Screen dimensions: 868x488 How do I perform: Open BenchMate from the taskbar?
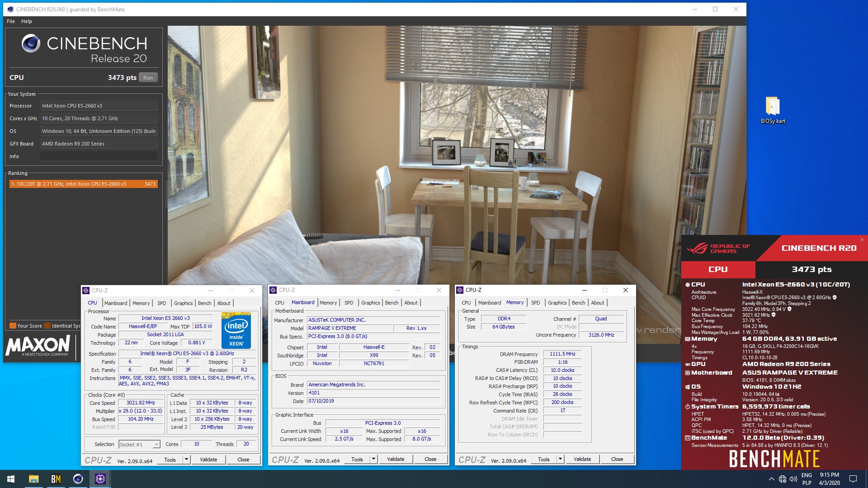click(56, 479)
